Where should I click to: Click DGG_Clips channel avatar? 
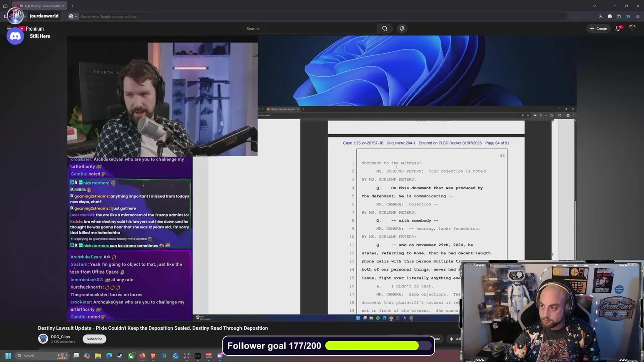(43, 339)
